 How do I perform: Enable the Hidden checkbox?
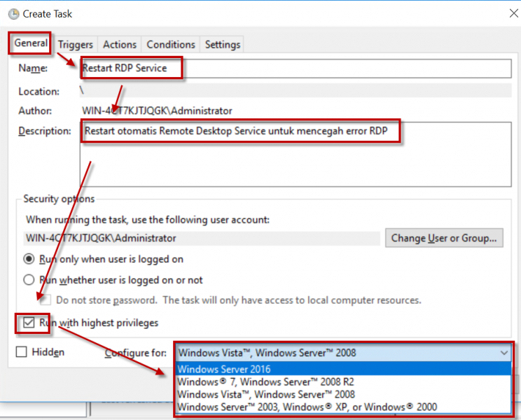(x=22, y=352)
